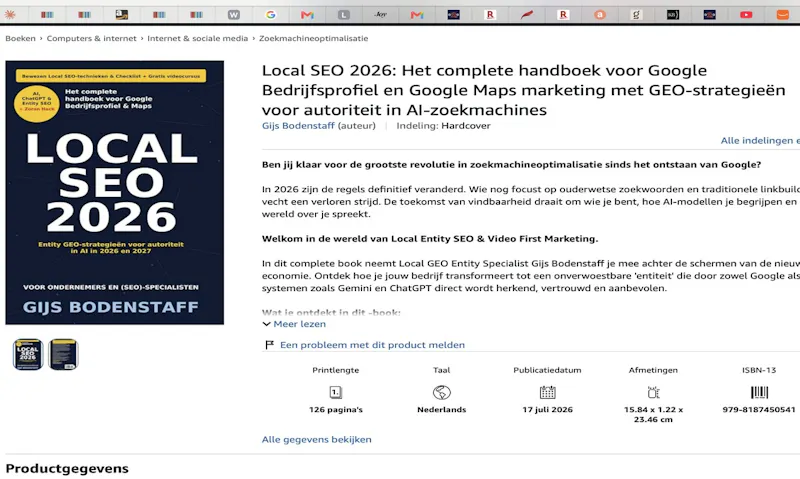Click the '126 pagina's' value
The image size is (800, 479).
tap(336, 410)
